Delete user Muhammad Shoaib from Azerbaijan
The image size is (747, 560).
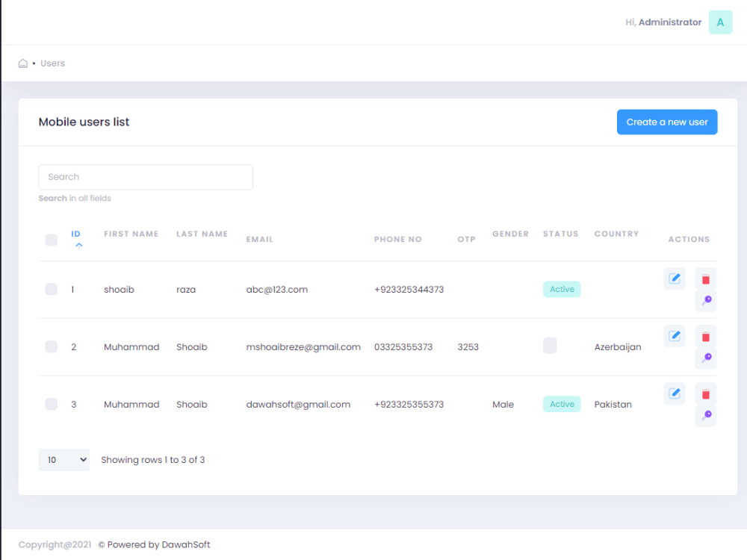tap(705, 337)
